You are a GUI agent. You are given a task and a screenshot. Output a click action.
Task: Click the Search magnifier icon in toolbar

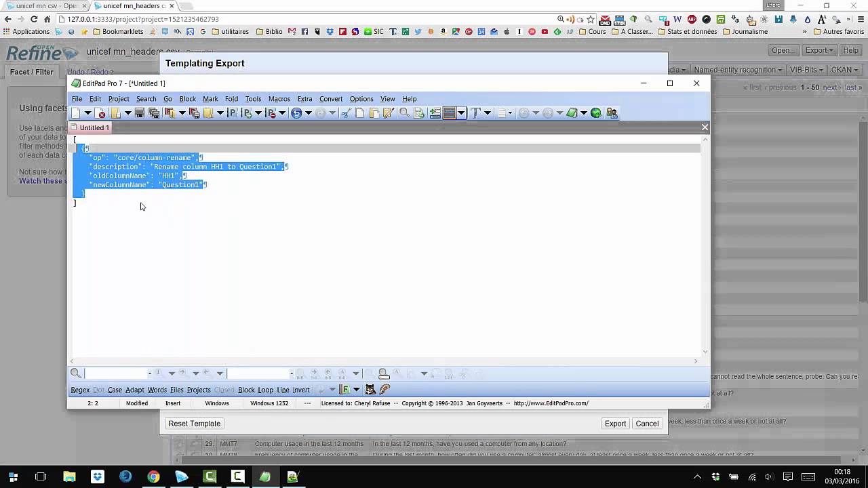pyautogui.click(x=404, y=113)
